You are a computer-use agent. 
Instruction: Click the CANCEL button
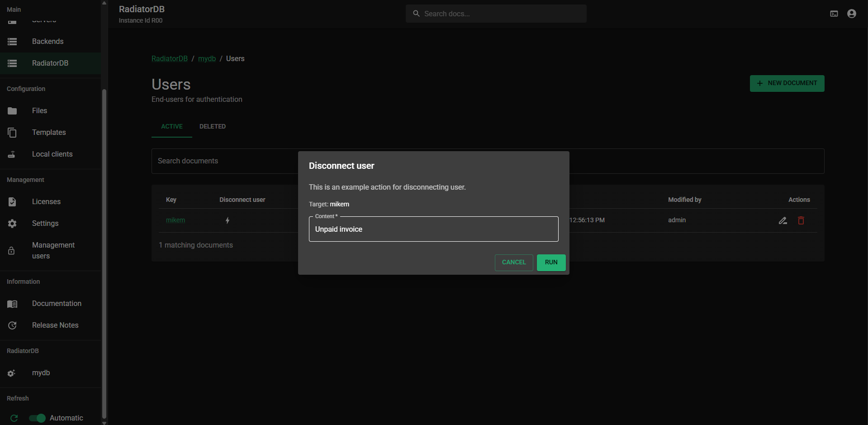(514, 263)
